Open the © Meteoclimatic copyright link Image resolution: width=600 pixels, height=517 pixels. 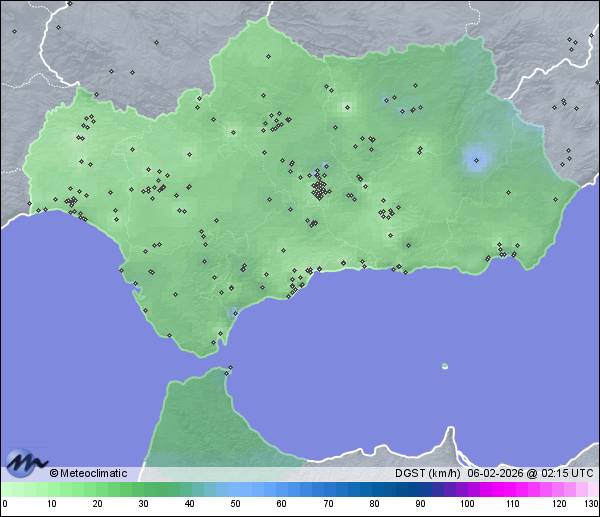[88, 474]
